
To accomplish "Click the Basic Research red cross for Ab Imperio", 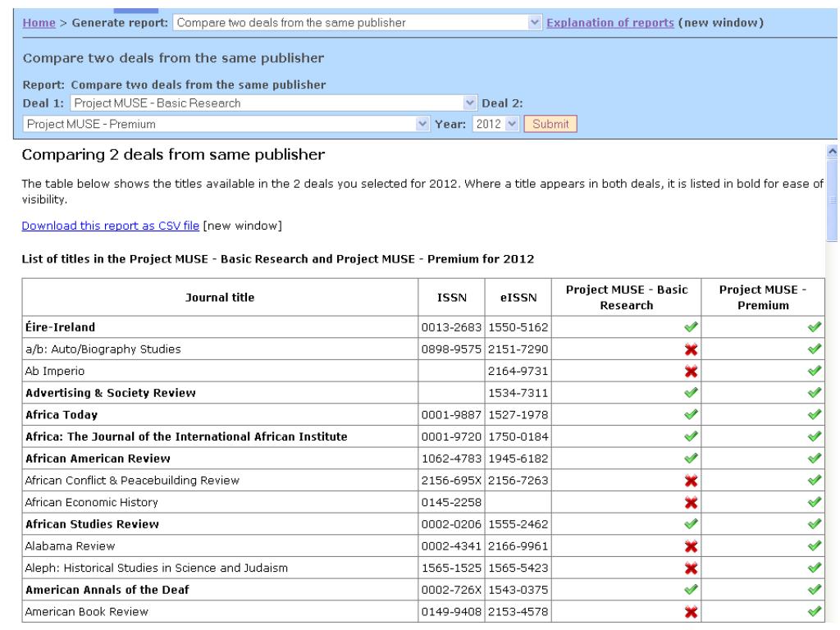I will (x=691, y=372).
